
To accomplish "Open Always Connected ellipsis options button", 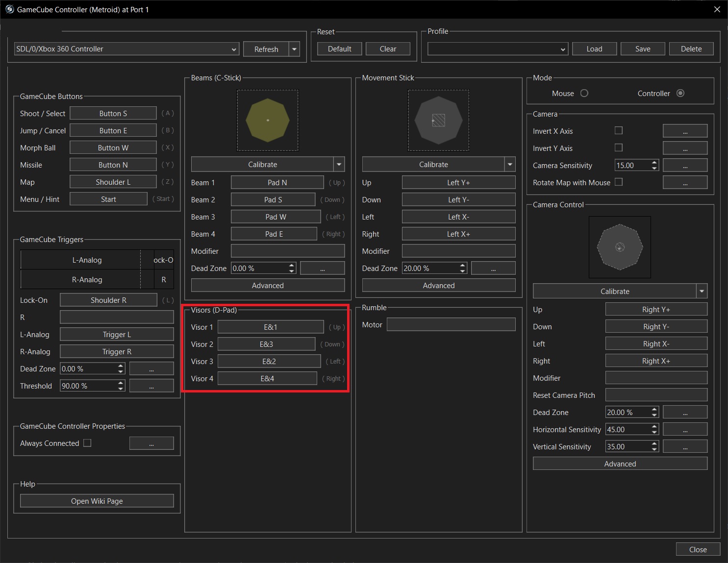I will (x=151, y=443).
